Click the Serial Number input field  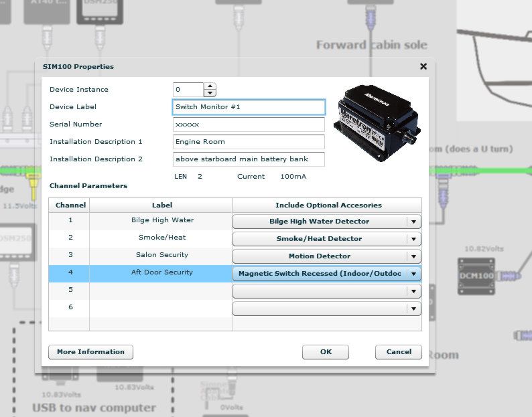point(249,124)
